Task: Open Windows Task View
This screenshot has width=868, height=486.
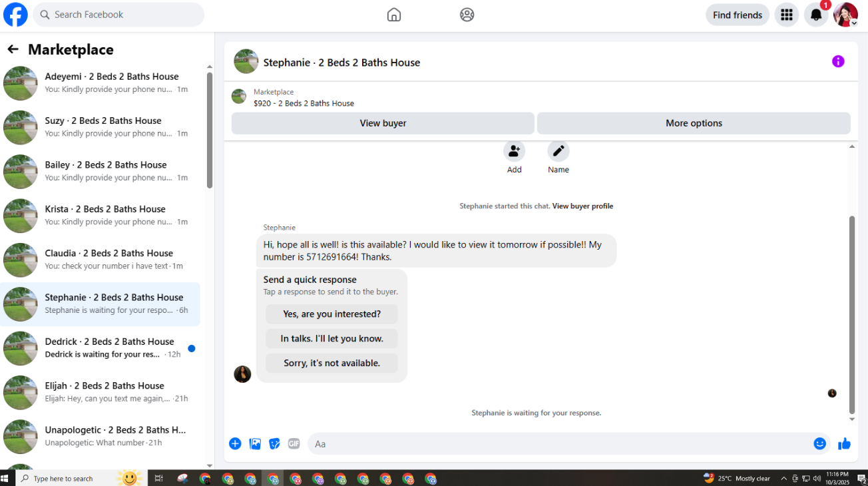Action: coord(158,478)
